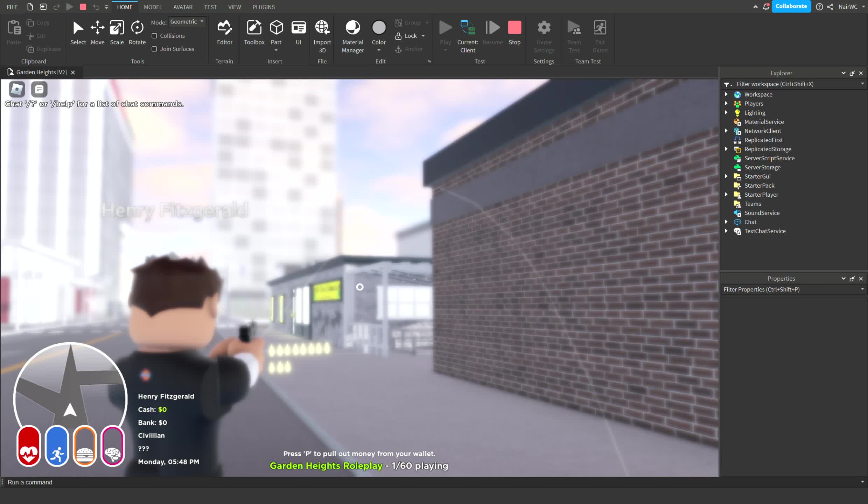Switch to the MODEL ribbon tab
The width and height of the screenshot is (868, 504).
point(153,7)
